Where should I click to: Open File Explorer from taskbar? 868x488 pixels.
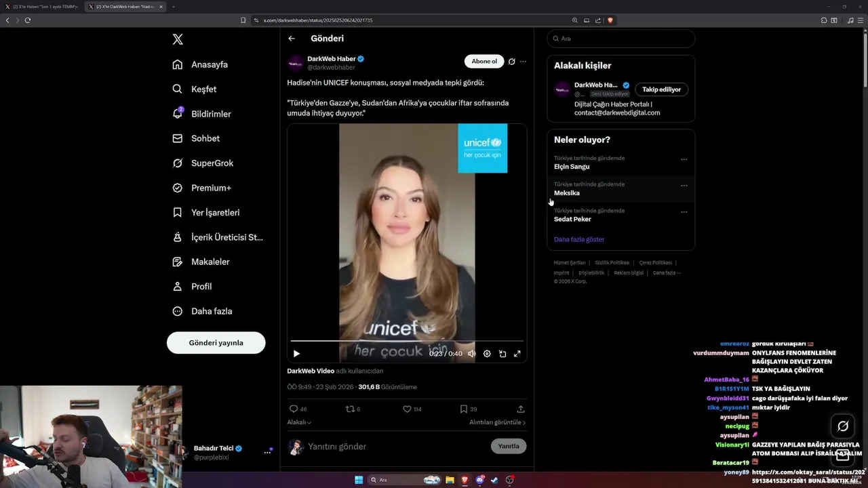click(450, 480)
